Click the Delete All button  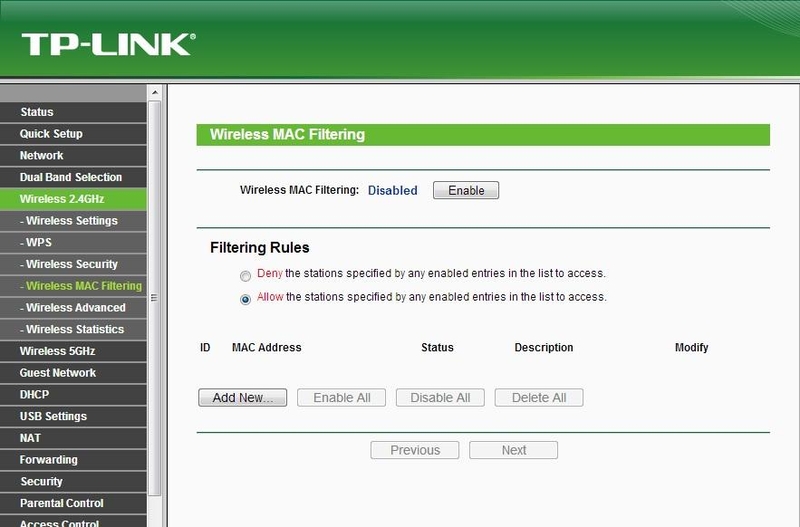click(539, 397)
